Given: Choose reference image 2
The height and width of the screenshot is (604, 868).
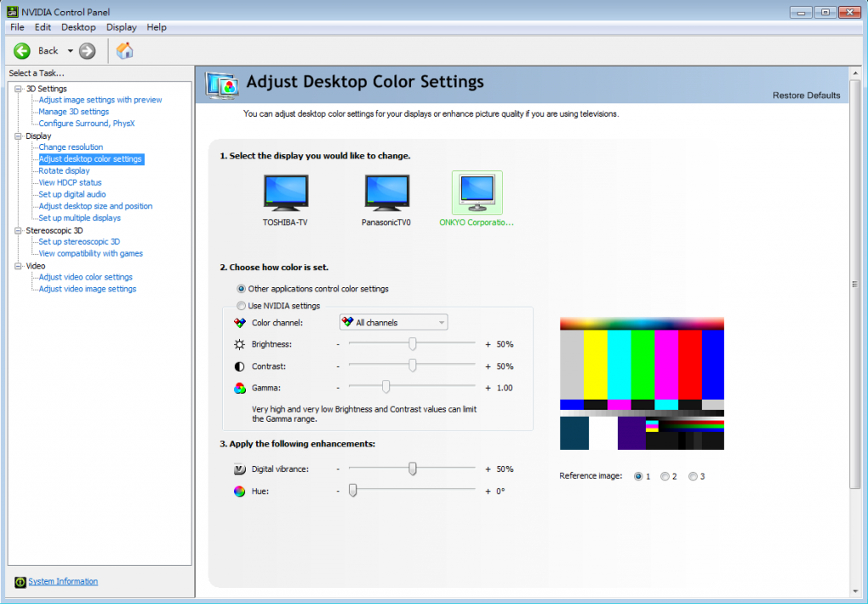Looking at the screenshot, I should [665, 476].
